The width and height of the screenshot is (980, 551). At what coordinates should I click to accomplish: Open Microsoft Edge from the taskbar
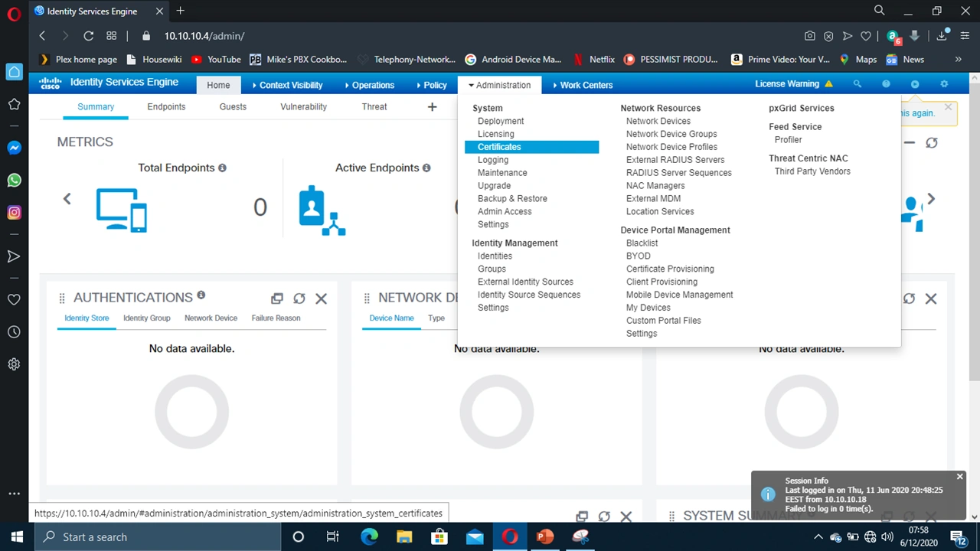[369, 536]
